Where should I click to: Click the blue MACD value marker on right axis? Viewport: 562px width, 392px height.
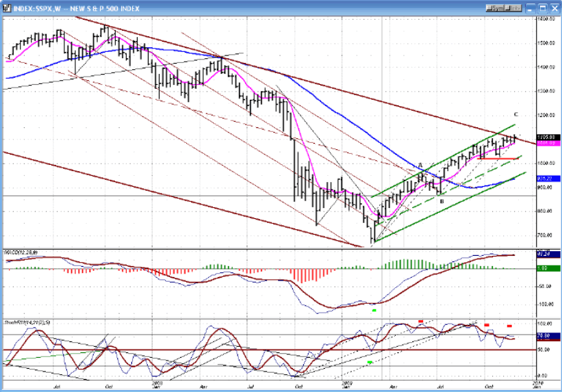tap(548, 254)
